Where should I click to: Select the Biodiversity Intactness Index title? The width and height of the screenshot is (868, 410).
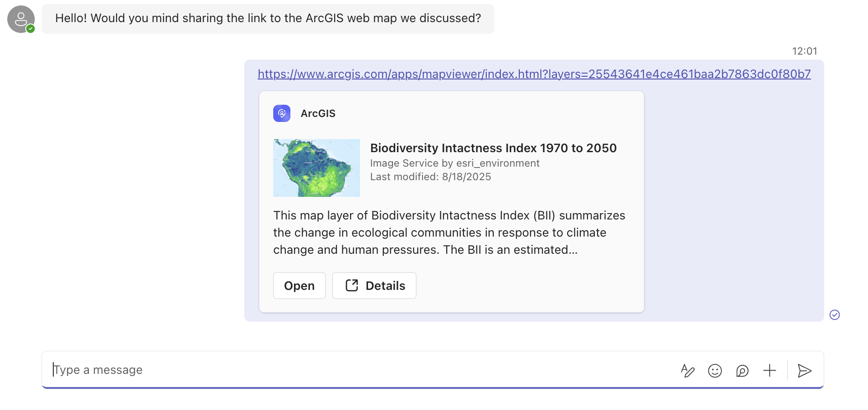pyautogui.click(x=493, y=148)
